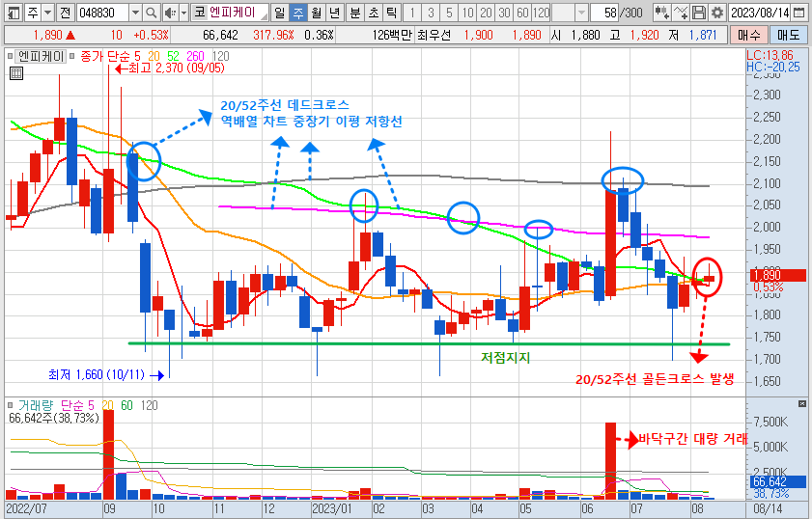Open the calendar date picker icon

click(x=799, y=13)
